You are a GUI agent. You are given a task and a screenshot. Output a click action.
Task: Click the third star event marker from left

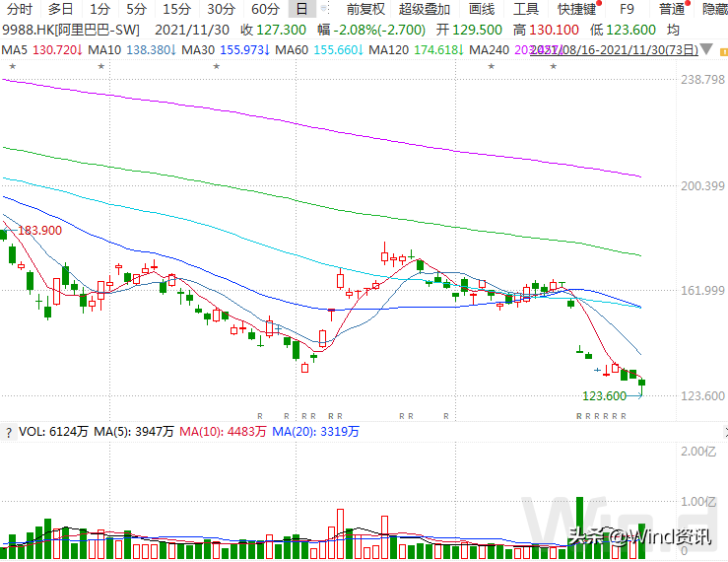217,66
